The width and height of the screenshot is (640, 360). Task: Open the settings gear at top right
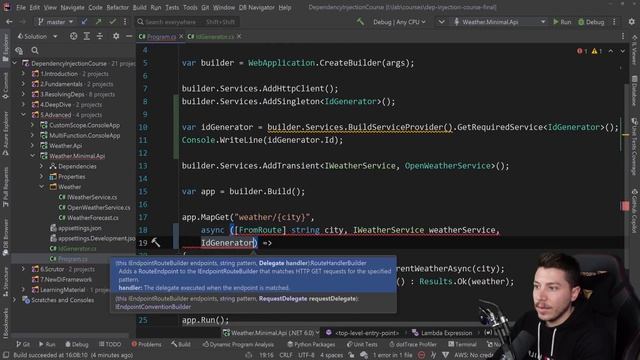coord(631,22)
